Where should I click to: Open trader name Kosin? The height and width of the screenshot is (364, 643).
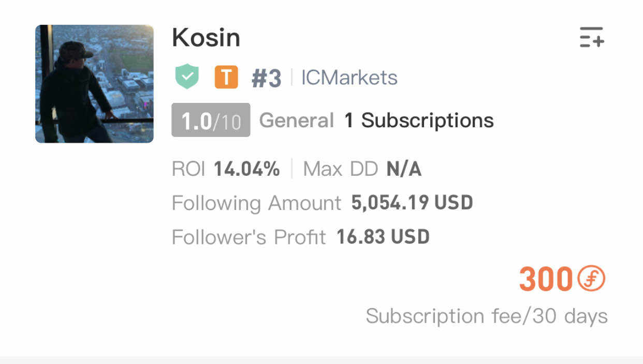206,38
